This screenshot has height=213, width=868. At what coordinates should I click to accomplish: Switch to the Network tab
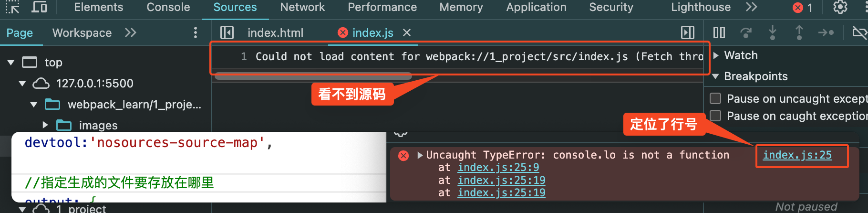[x=302, y=7]
